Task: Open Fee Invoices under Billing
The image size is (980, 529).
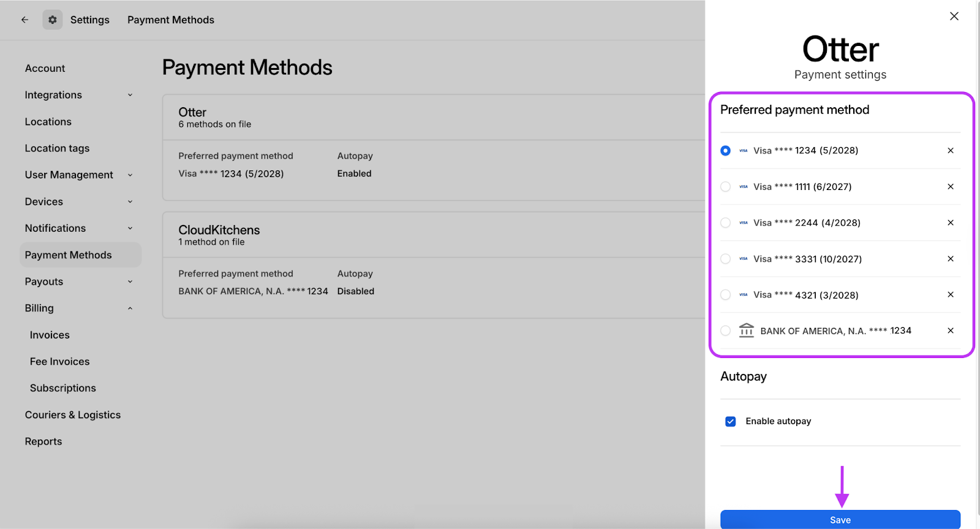Action: click(x=59, y=362)
